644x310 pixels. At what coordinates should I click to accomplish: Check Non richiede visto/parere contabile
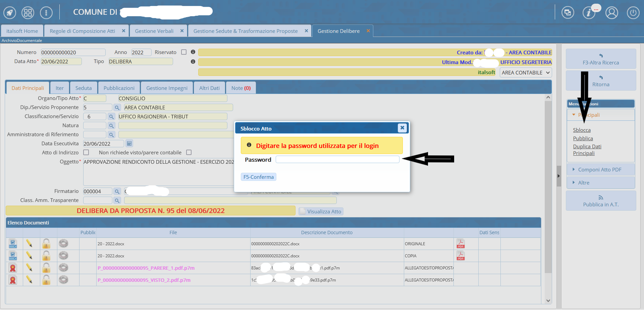189,152
